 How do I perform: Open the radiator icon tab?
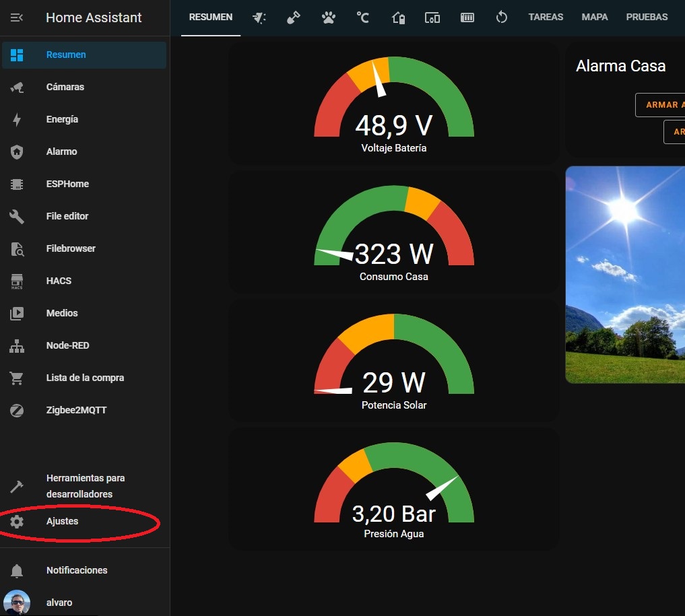click(x=467, y=18)
